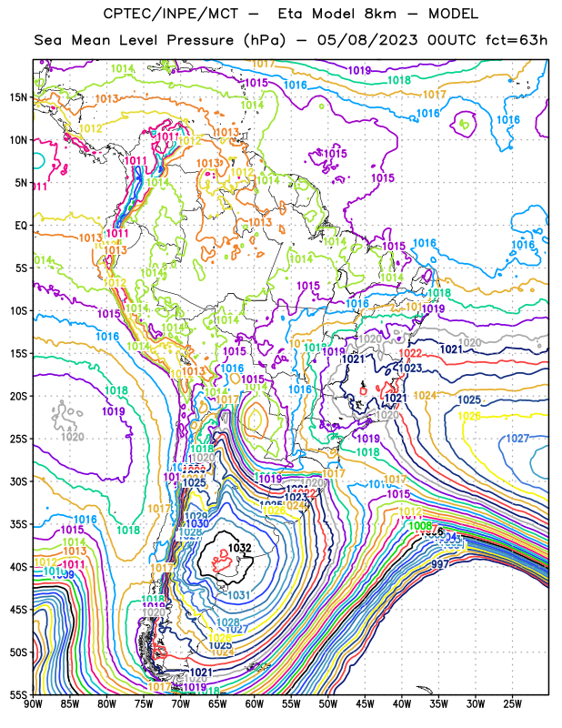Click the '55S' latitude axis label
Screen dimensions: 562x728
pos(18,694)
